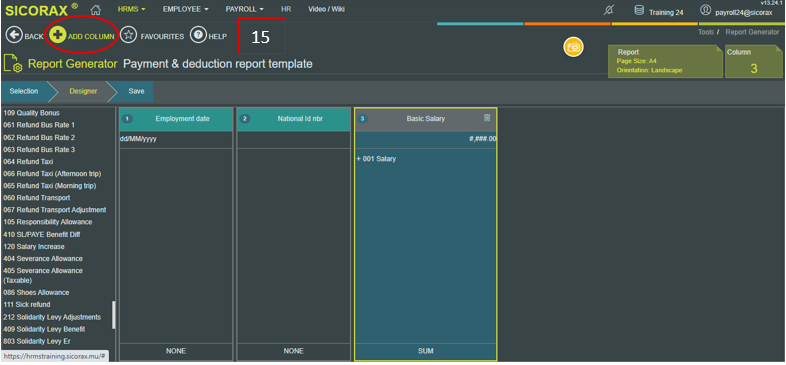Screen dimensions: 786x365
Task: Select '410 SL/PAYE Benefit Diff'
Action: [x=42, y=235]
